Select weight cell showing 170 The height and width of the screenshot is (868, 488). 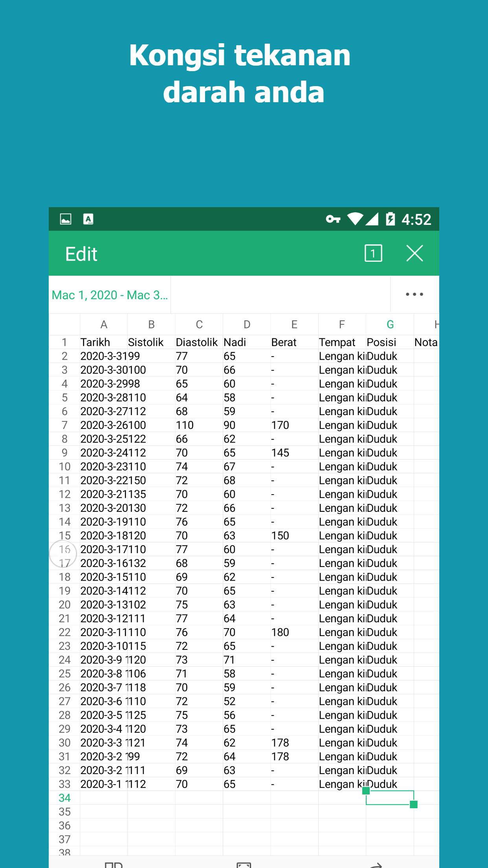(x=294, y=425)
